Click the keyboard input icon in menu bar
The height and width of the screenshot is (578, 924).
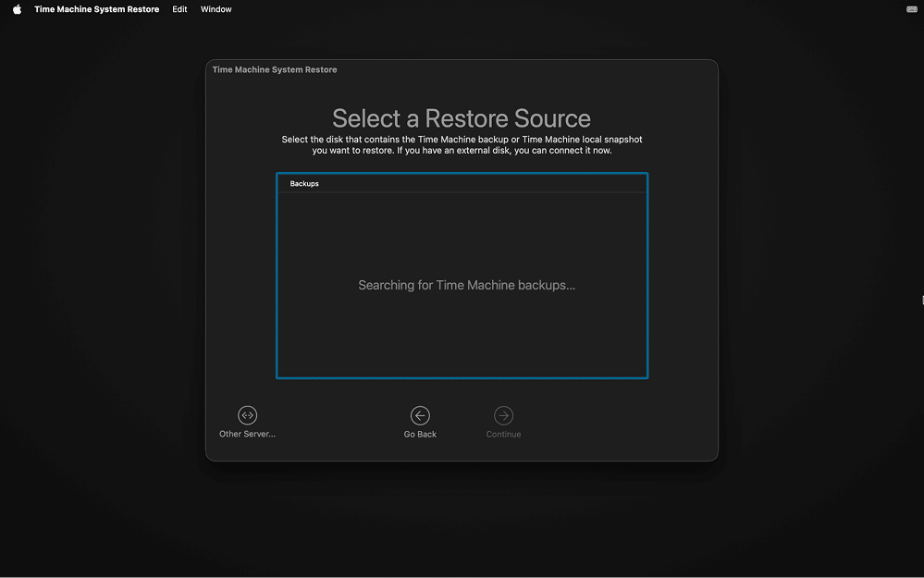tap(910, 9)
